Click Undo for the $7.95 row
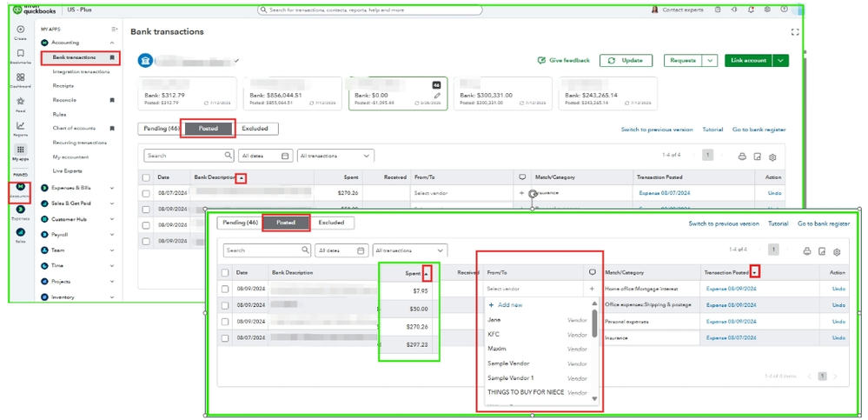 [x=838, y=289]
